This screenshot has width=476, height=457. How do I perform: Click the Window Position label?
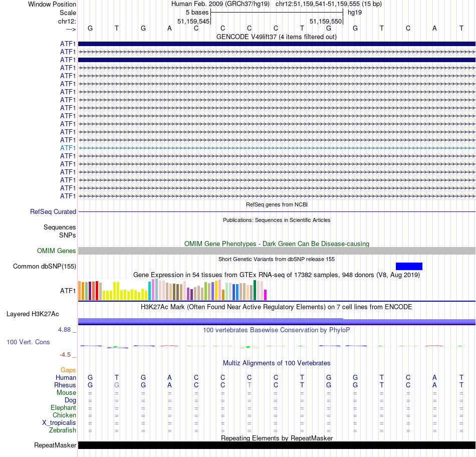[x=52, y=4]
